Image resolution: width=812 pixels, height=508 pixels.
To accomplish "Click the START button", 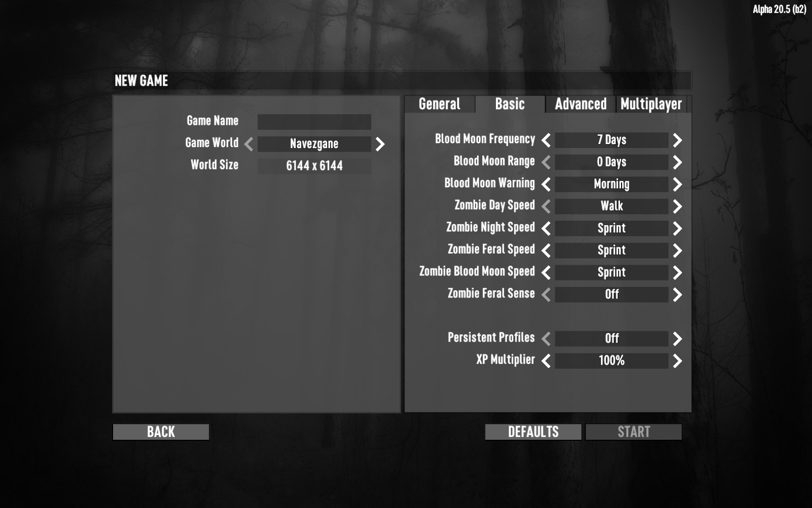I will [x=634, y=432].
